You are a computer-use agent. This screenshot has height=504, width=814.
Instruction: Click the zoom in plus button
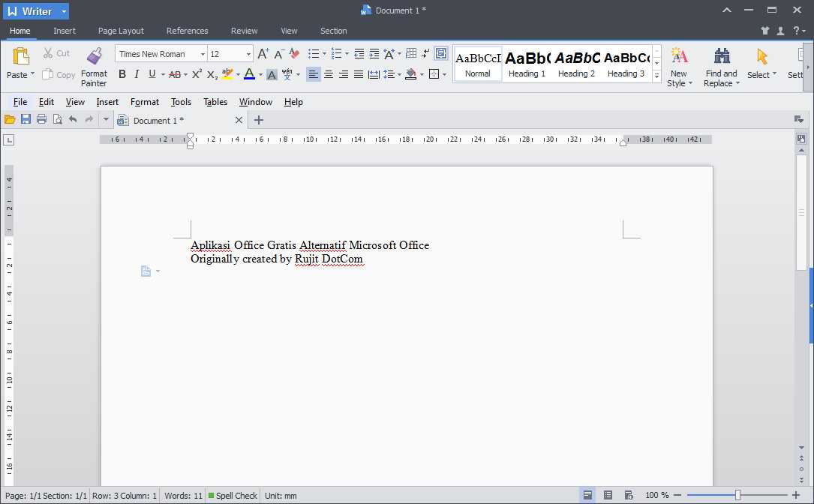tap(796, 495)
